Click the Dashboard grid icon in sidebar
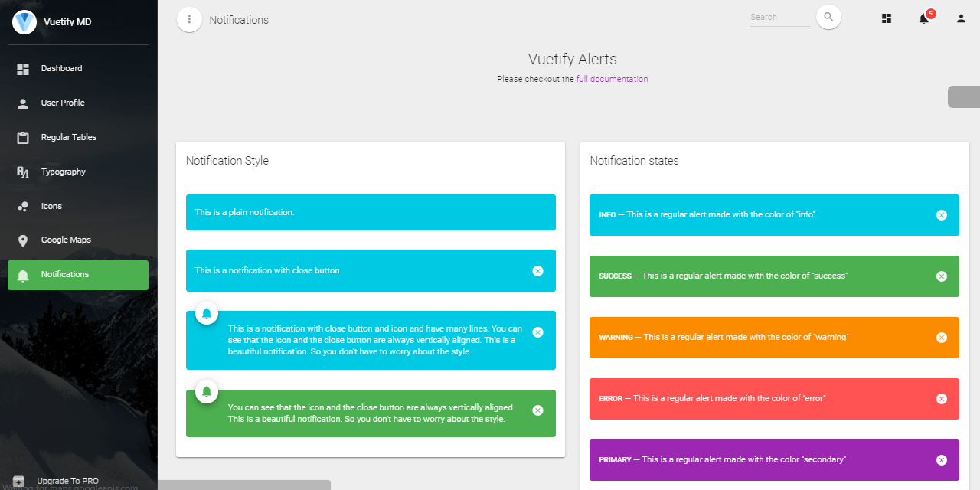The height and width of the screenshot is (490, 980). 23,69
